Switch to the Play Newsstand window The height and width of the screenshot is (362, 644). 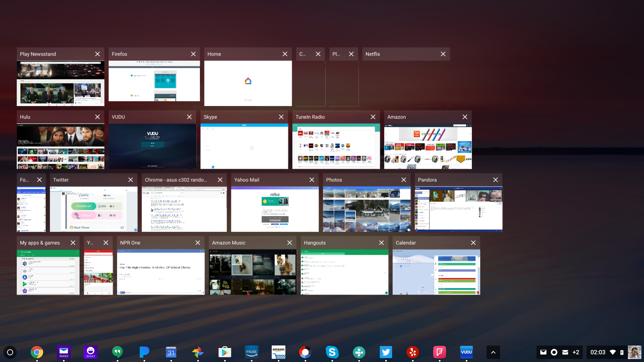60,77
